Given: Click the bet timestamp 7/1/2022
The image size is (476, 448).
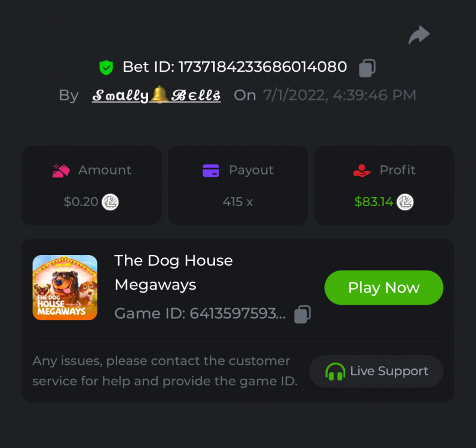Looking at the screenshot, I should tap(339, 96).
